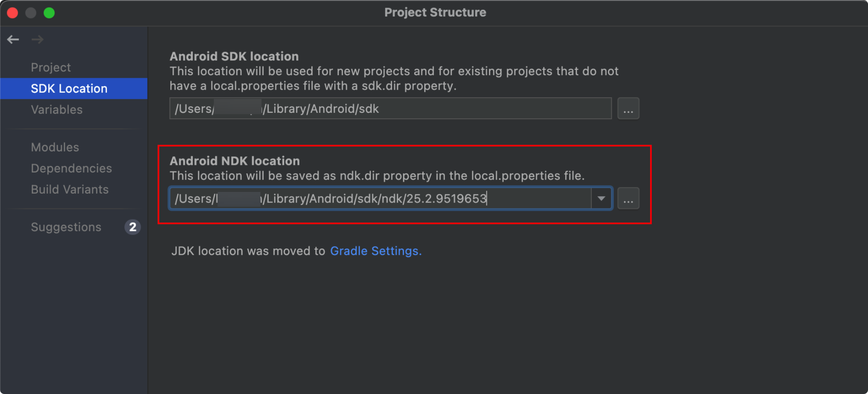
Task: Click the forward navigation arrow icon
Action: tap(38, 39)
